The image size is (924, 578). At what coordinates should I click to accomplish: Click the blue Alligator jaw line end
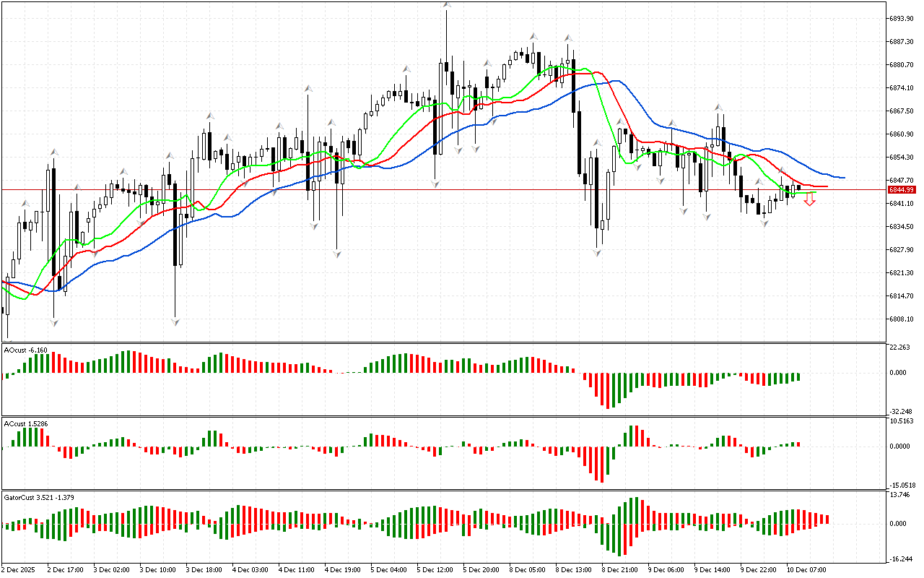(x=843, y=177)
